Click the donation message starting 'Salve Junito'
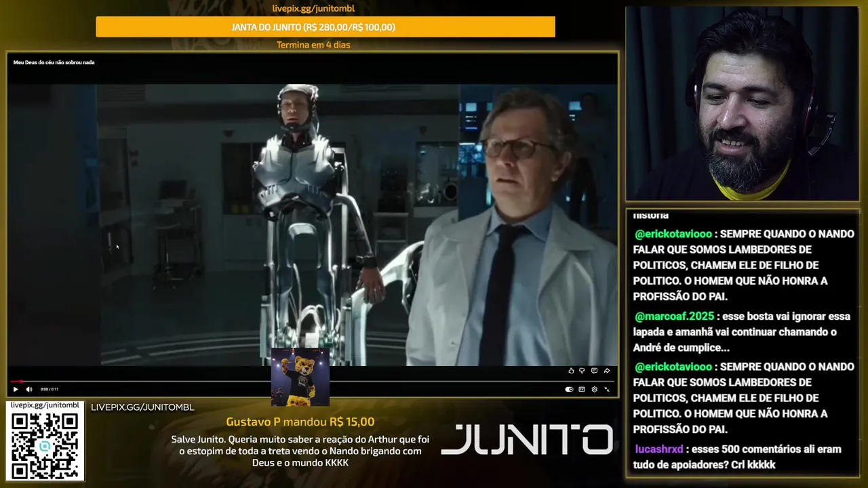The width and height of the screenshot is (868, 488). pyautogui.click(x=300, y=451)
